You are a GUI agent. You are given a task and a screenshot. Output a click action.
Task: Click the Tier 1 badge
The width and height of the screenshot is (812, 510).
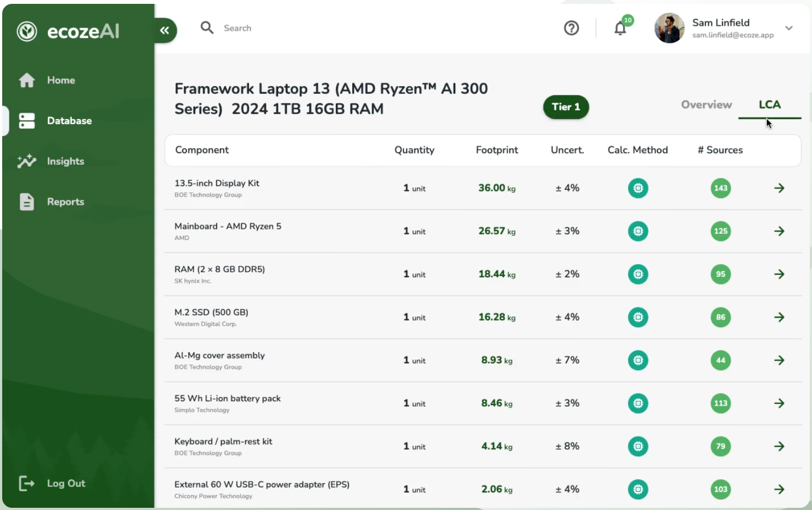[x=566, y=107]
